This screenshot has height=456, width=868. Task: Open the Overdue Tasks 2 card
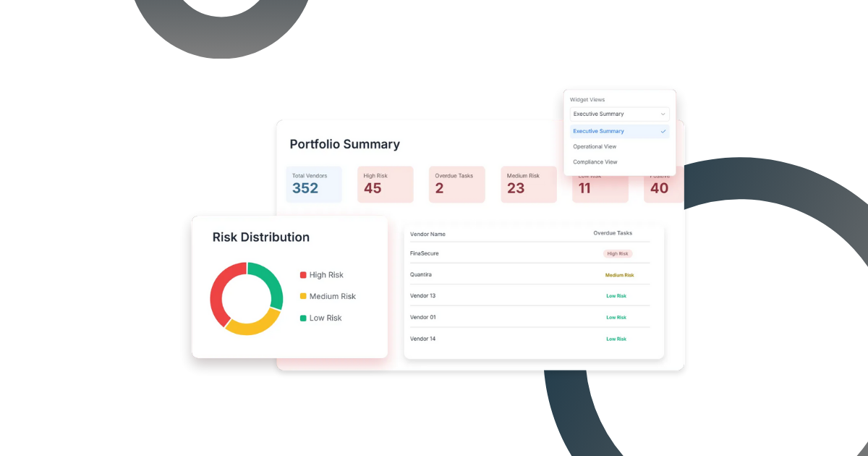click(x=457, y=185)
